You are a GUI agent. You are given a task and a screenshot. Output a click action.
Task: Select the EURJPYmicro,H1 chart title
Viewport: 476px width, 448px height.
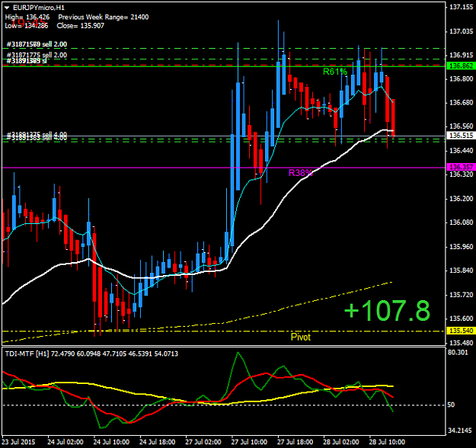pos(39,8)
